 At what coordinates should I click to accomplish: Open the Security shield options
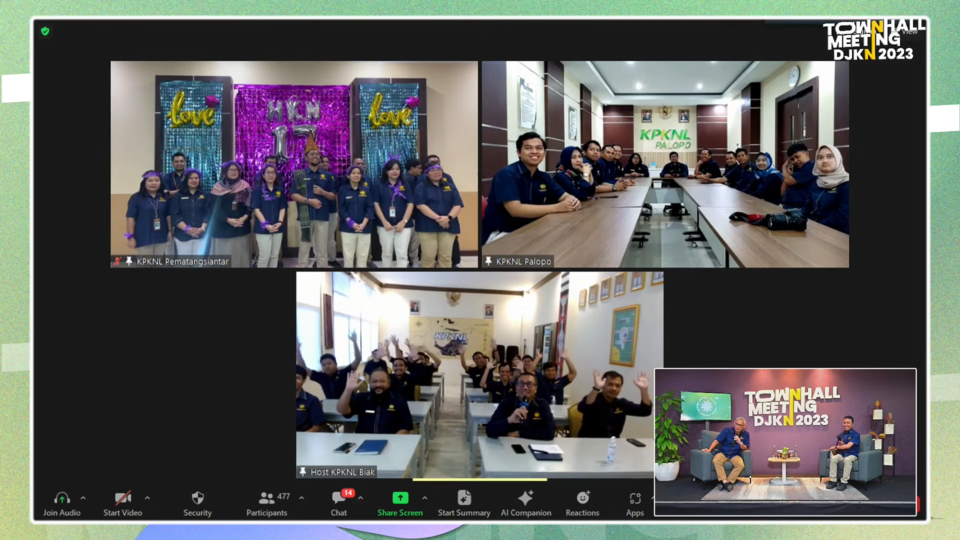point(197,498)
